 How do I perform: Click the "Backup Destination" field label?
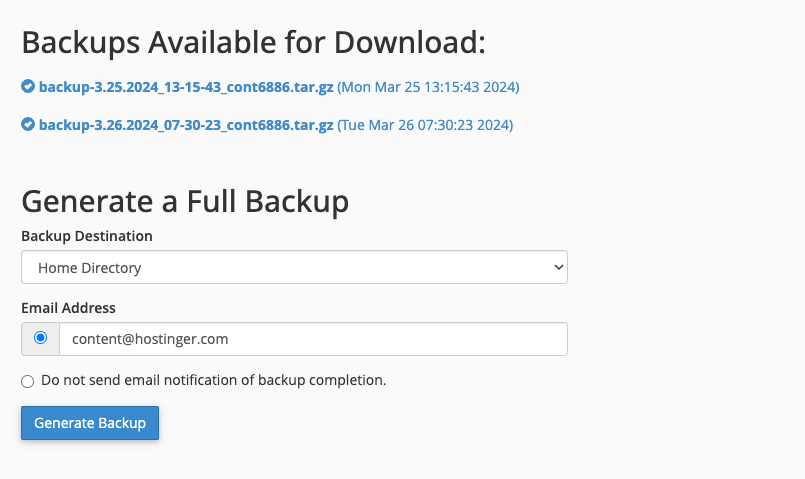[x=87, y=236]
